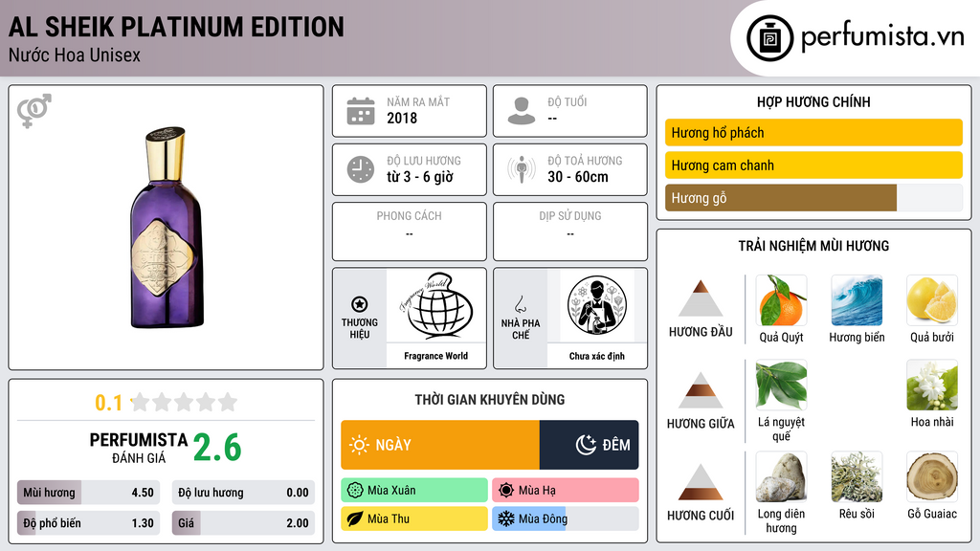The image size is (980, 551).
Task: Click the unisex gender symbol icon
Action: (34, 111)
